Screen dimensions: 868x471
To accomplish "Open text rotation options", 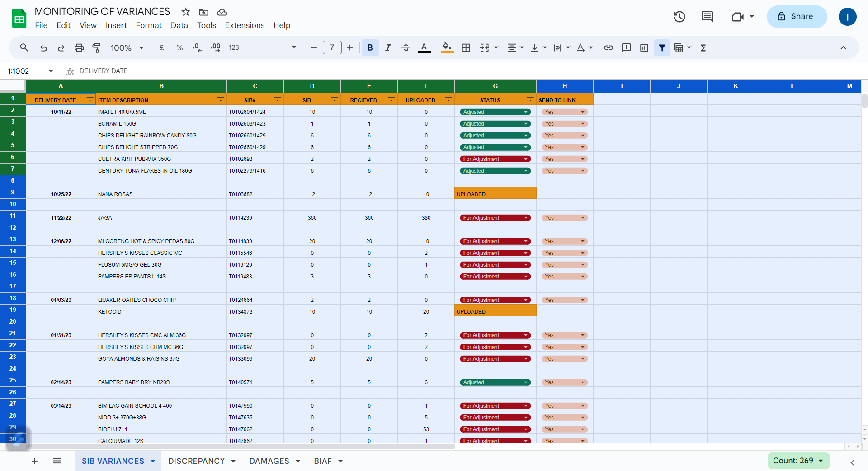I will pyautogui.click(x=585, y=47).
